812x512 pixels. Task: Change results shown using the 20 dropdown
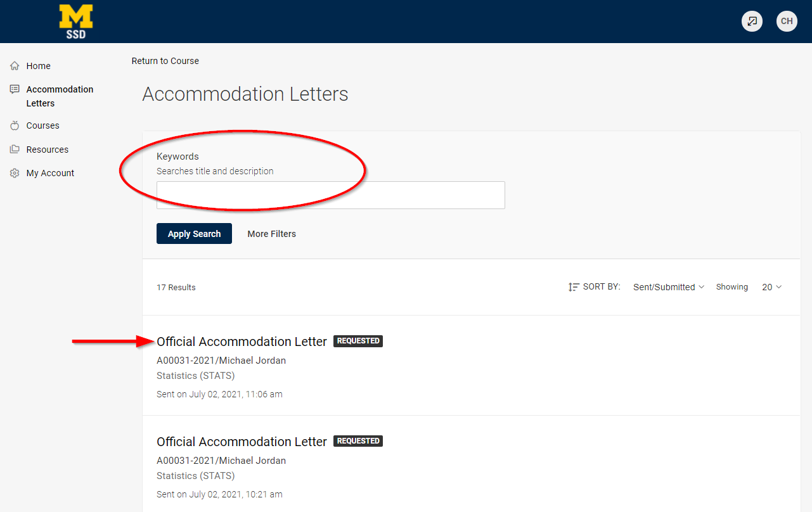pos(771,287)
